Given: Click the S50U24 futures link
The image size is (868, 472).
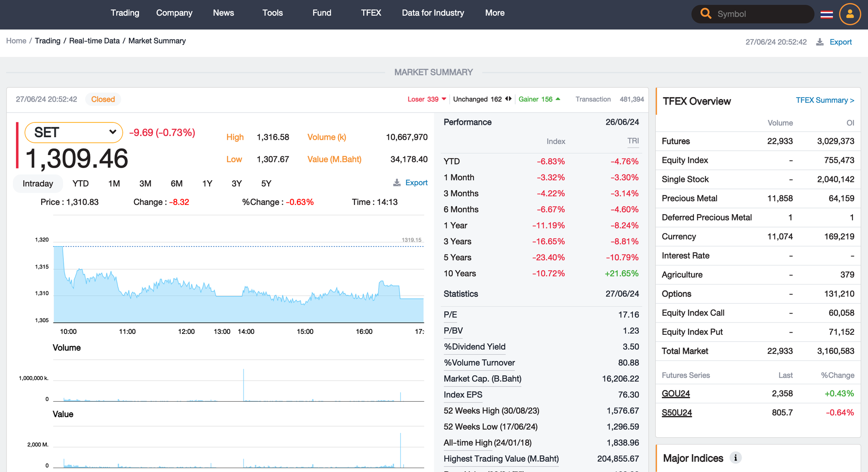Looking at the screenshot, I should [676, 413].
